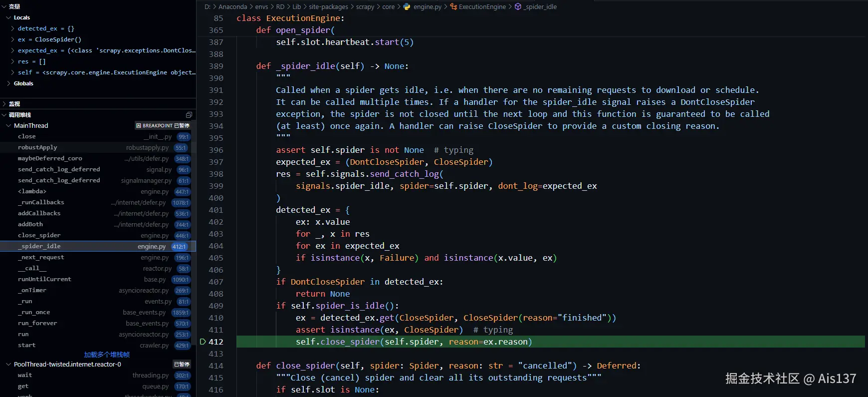Select the _spider_idle stack frame
The image size is (868, 397).
coord(98,246)
